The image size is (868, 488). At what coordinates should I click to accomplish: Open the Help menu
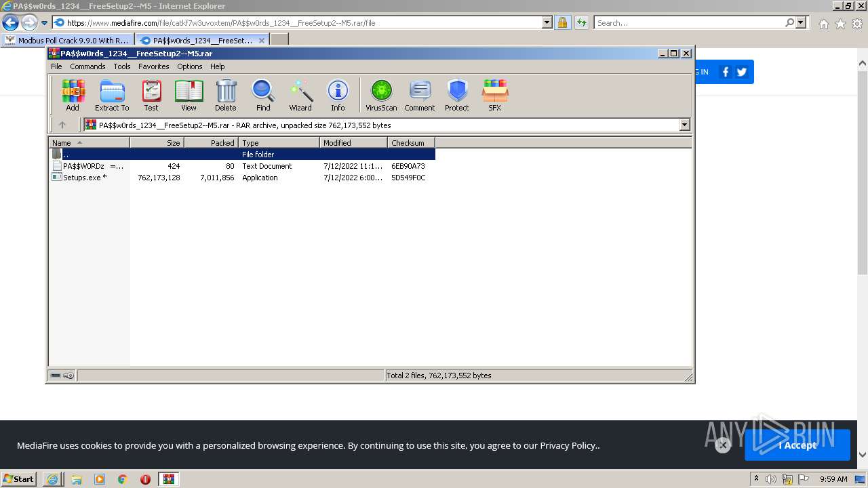(217, 66)
